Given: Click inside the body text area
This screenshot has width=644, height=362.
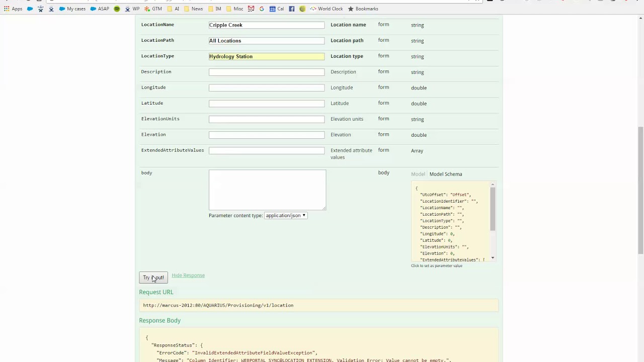Looking at the screenshot, I should click(267, 190).
